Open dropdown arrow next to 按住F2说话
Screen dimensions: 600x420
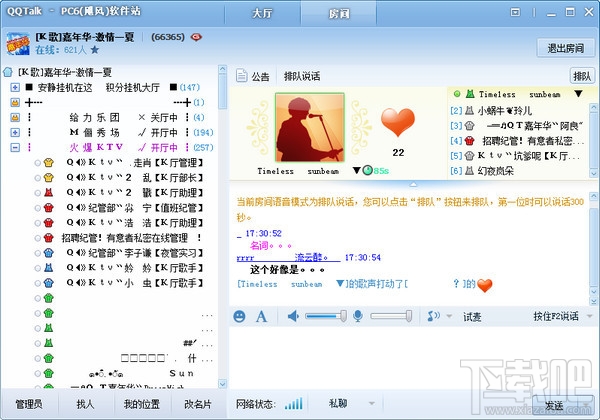click(x=590, y=316)
